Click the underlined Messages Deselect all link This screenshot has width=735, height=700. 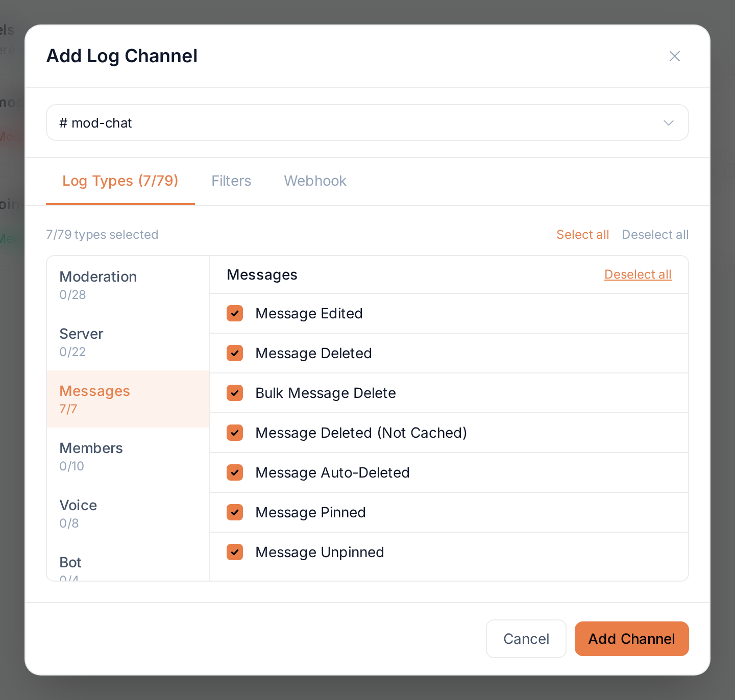click(638, 274)
